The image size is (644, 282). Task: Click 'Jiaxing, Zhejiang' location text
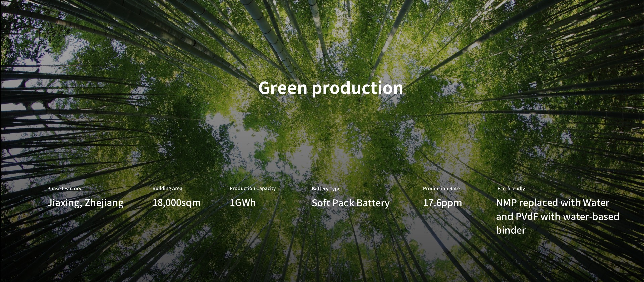point(86,203)
